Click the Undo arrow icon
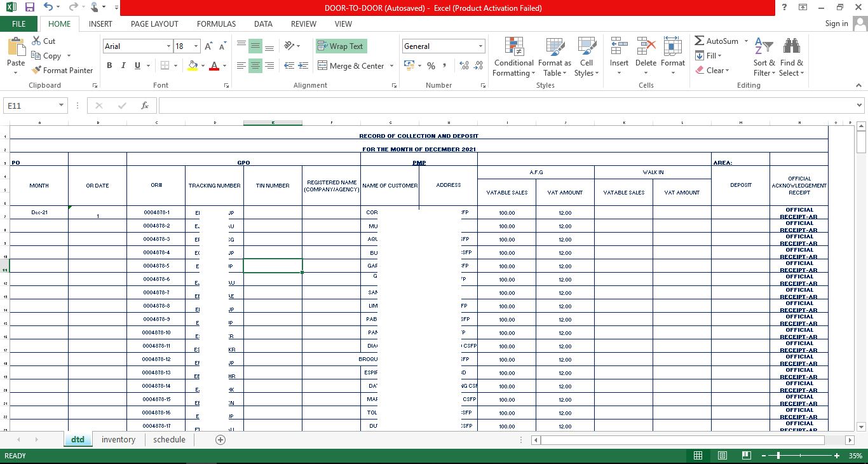This screenshot has width=868, height=464. 48,8
